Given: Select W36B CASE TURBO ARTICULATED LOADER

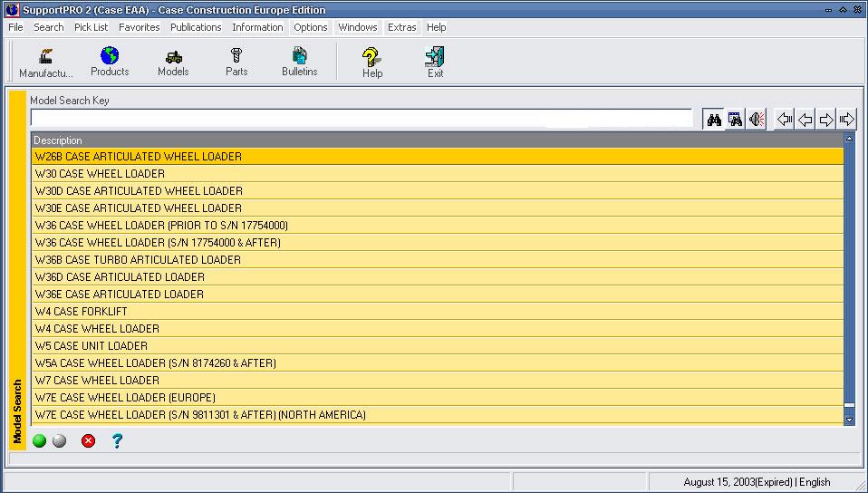Looking at the screenshot, I should tap(438, 260).
